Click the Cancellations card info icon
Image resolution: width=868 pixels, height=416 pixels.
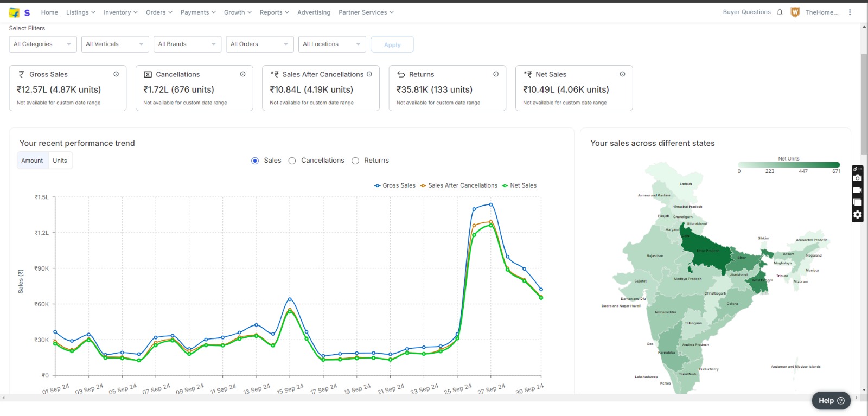point(242,74)
